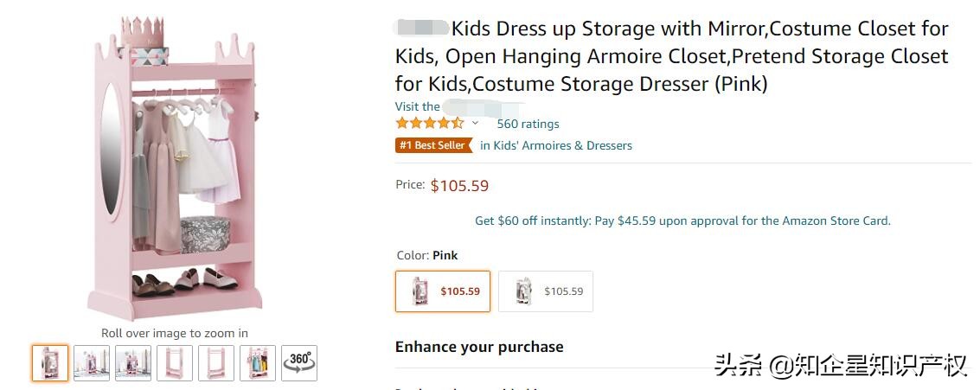Select the sixth thumbnail with colorful clothes
This screenshot has height=390, width=980.
click(257, 363)
